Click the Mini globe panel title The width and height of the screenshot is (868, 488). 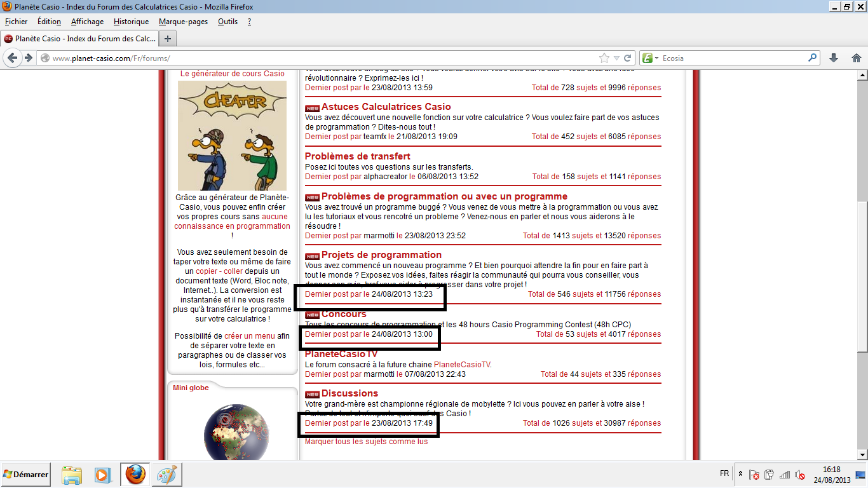(x=191, y=388)
